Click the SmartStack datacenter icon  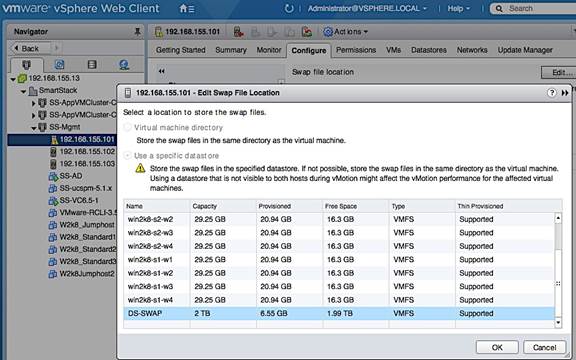click(33, 90)
